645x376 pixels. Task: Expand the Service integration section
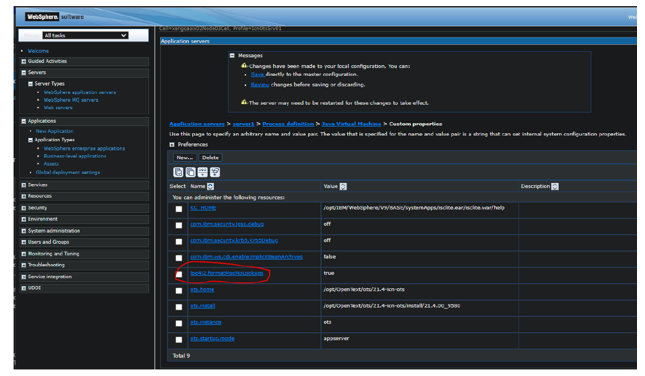pyautogui.click(x=24, y=277)
